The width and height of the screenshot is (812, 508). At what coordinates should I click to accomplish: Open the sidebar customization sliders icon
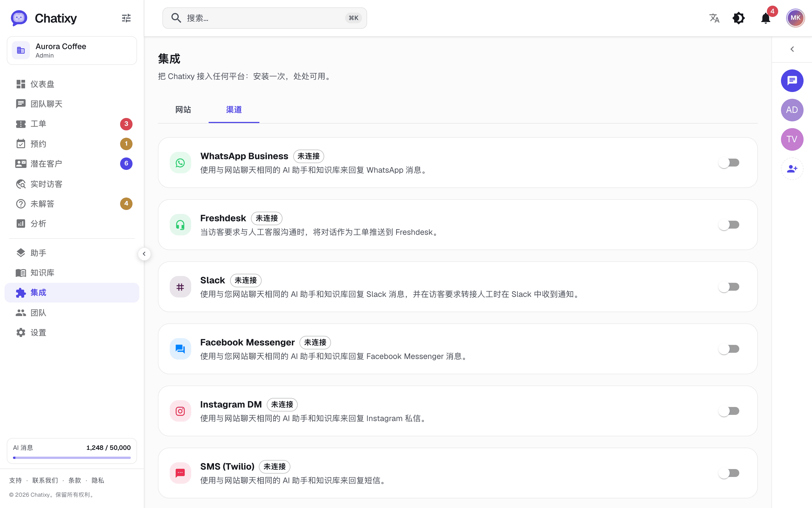[126, 18]
